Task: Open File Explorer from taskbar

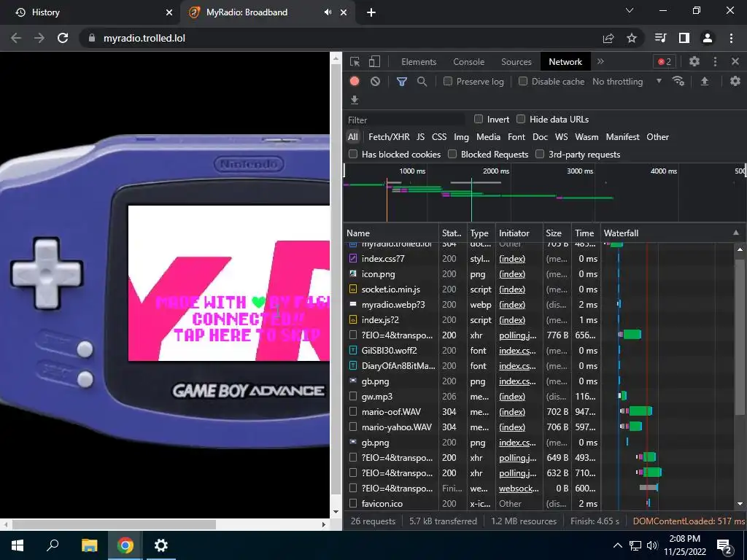Action: [89, 545]
